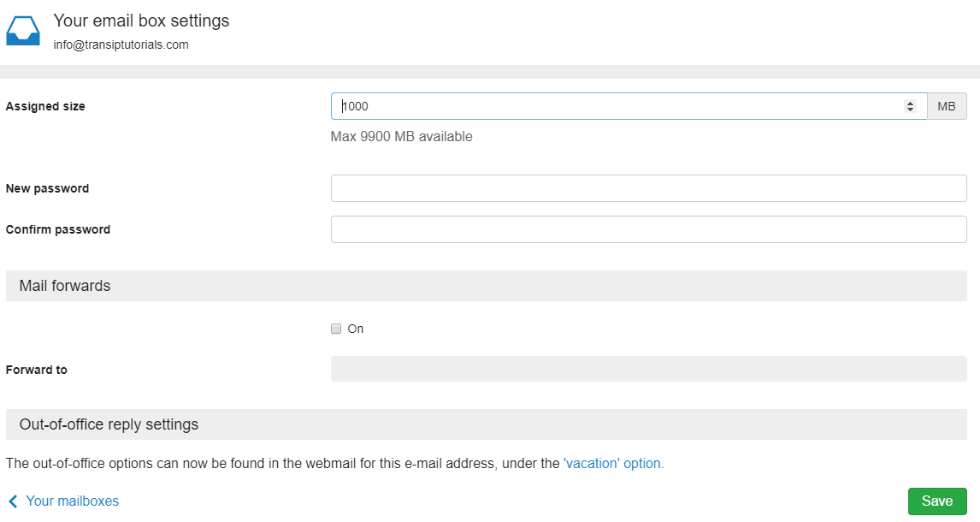Viewport: 980px width, 522px height.
Task: Click into the New password field
Action: [x=649, y=188]
